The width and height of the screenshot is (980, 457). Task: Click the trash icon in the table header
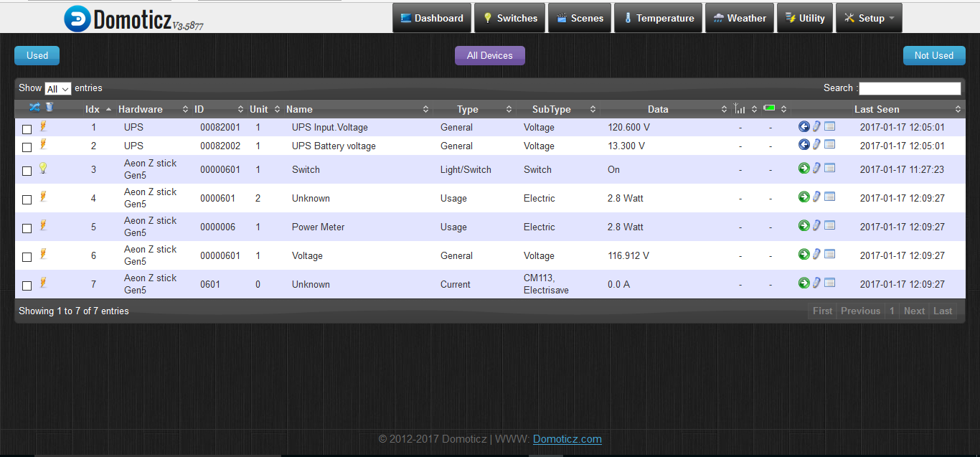pos(49,107)
